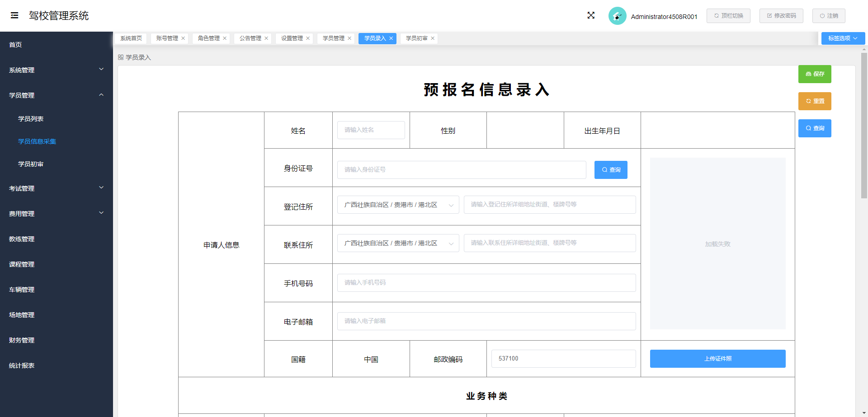This screenshot has width=868, height=417.
Task: Open 学员列表 in the sidebar
Action: coord(57,119)
